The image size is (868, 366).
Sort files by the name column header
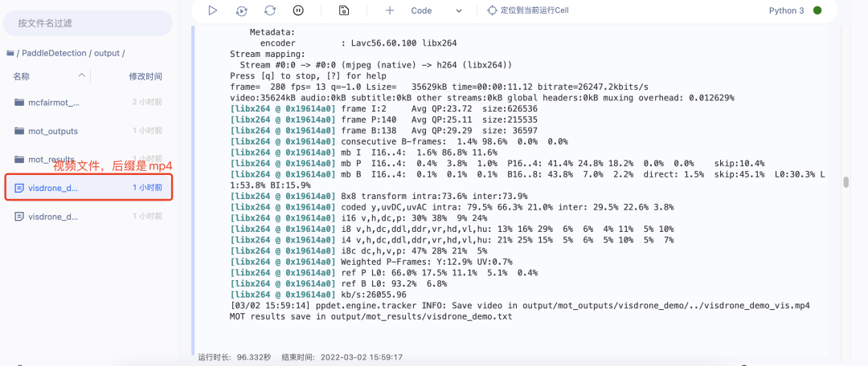click(x=22, y=76)
